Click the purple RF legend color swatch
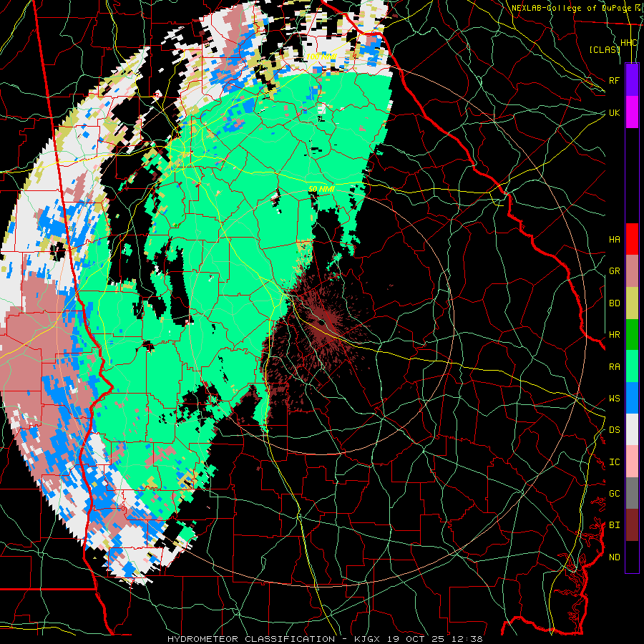The image size is (644, 644). click(632, 80)
